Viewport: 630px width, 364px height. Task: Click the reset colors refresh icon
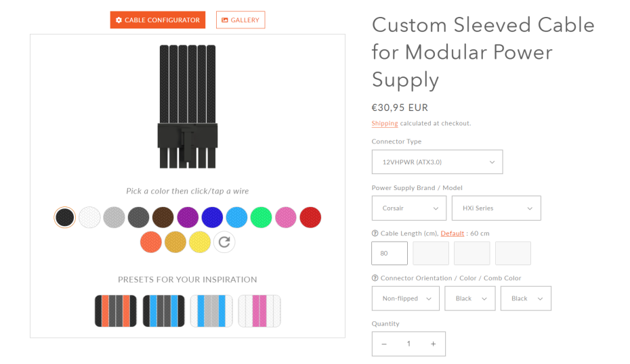224,242
